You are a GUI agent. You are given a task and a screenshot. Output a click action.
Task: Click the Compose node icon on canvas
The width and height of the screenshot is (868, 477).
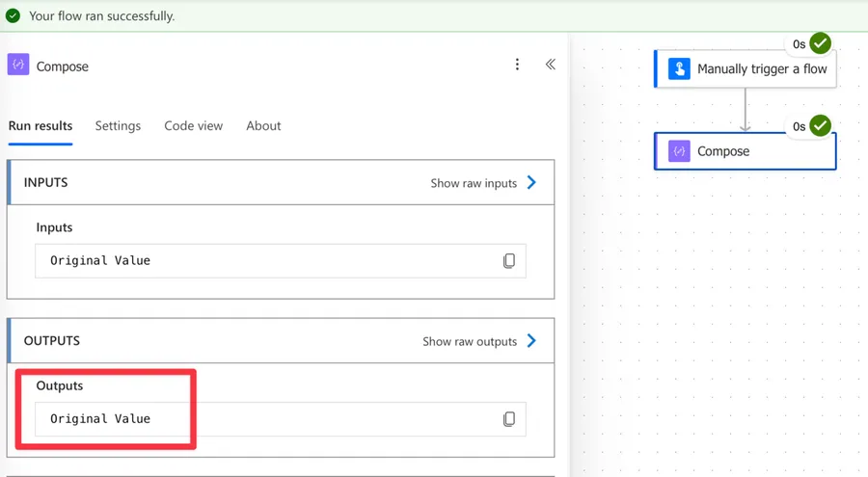pos(679,151)
